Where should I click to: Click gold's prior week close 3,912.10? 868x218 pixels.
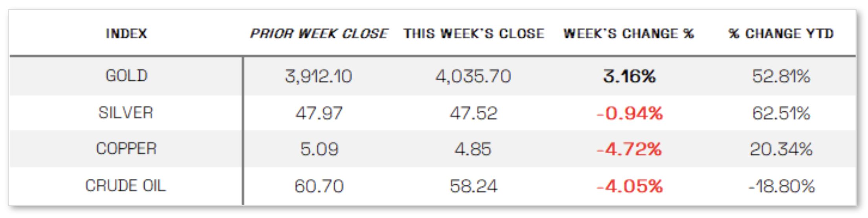pyautogui.click(x=319, y=76)
